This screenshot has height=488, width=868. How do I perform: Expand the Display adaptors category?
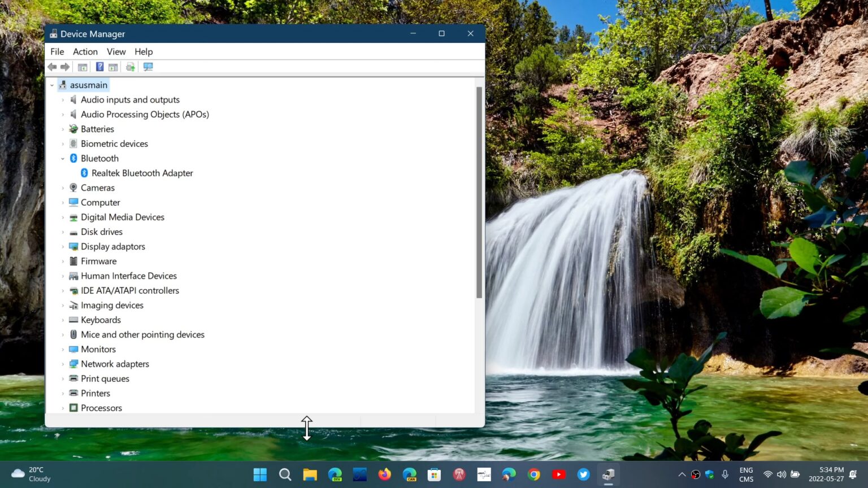pyautogui.click(x=63, y=247)
